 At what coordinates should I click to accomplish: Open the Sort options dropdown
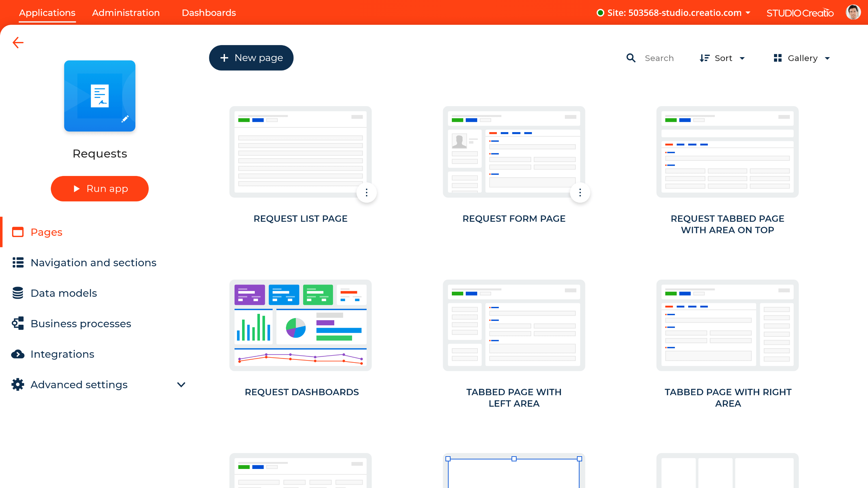[x=723, y=58]
